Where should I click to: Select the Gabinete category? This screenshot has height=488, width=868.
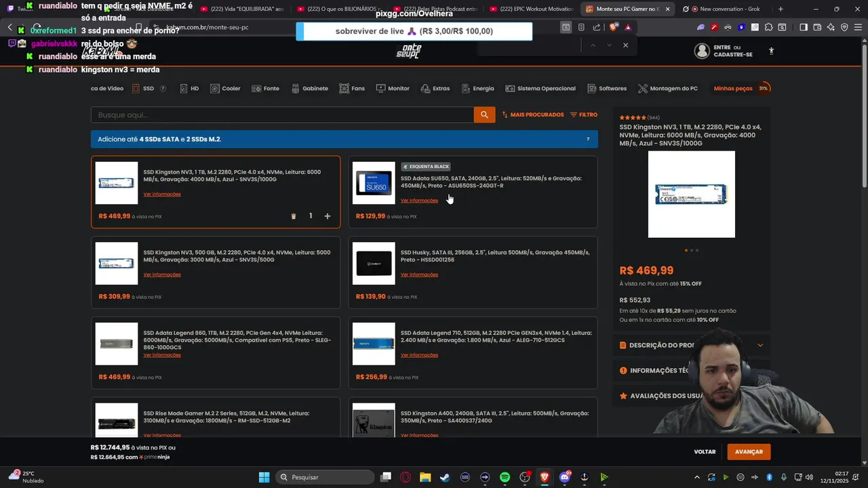310,88
